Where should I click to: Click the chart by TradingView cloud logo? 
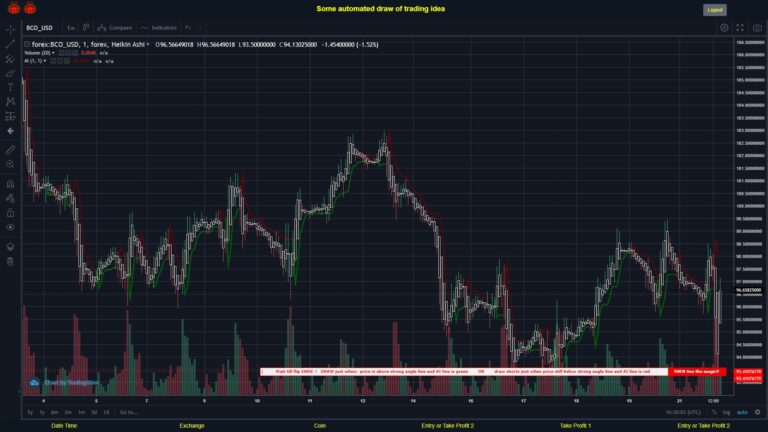pos(34,383)
